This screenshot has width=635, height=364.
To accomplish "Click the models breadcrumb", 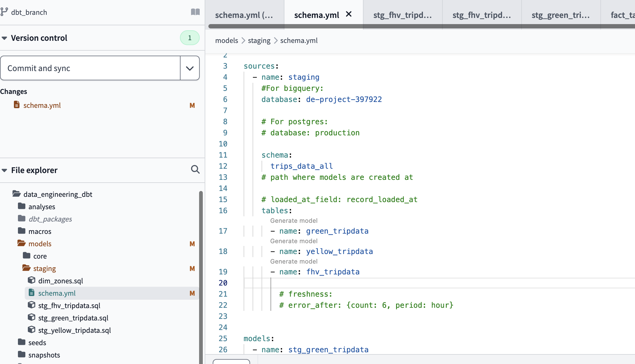I will pos(227,40).
